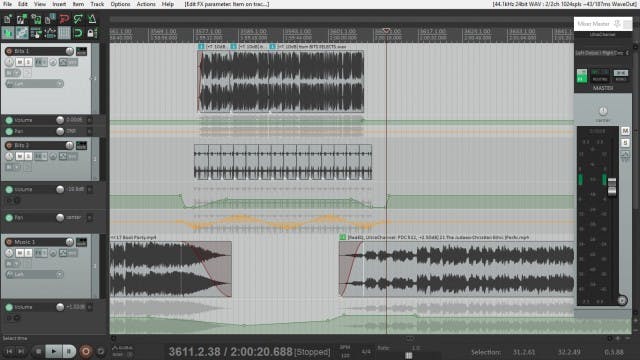
Task: Click the New Project toolbar icon
Action: [x=7, y=19]
